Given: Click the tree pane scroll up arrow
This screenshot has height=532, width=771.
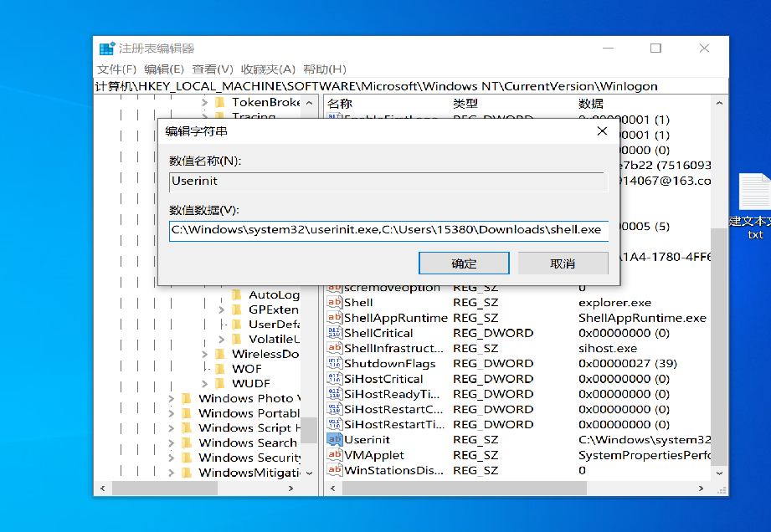Looking at the screenshot, I should tap(309, 103).
